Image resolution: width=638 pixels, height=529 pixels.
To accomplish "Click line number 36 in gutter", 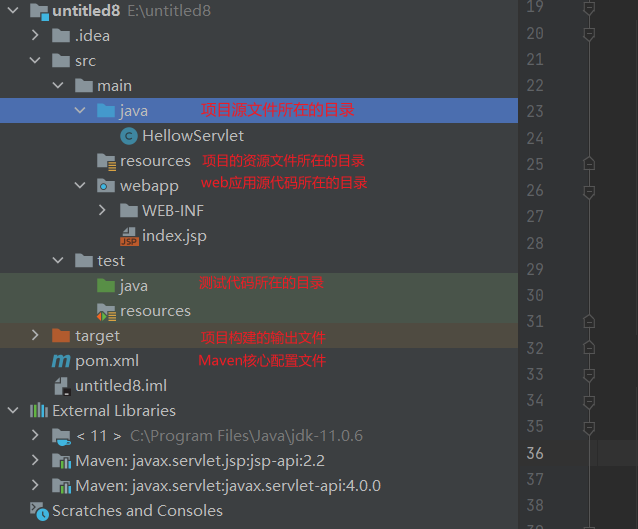I will pyautogui.click(x=535, y=453).
